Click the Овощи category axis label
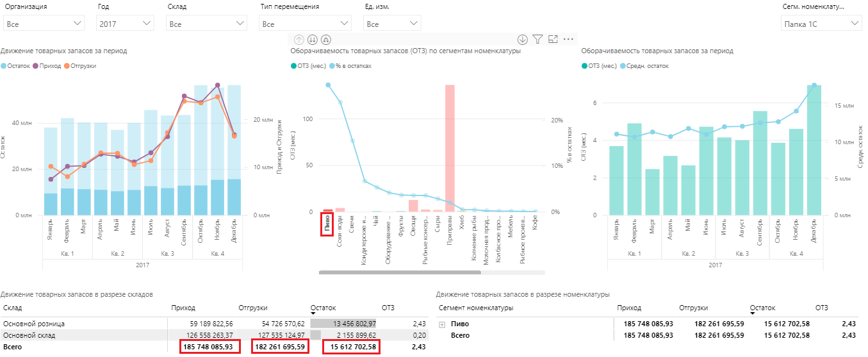 pyautogui.click(x=413, y=226)
